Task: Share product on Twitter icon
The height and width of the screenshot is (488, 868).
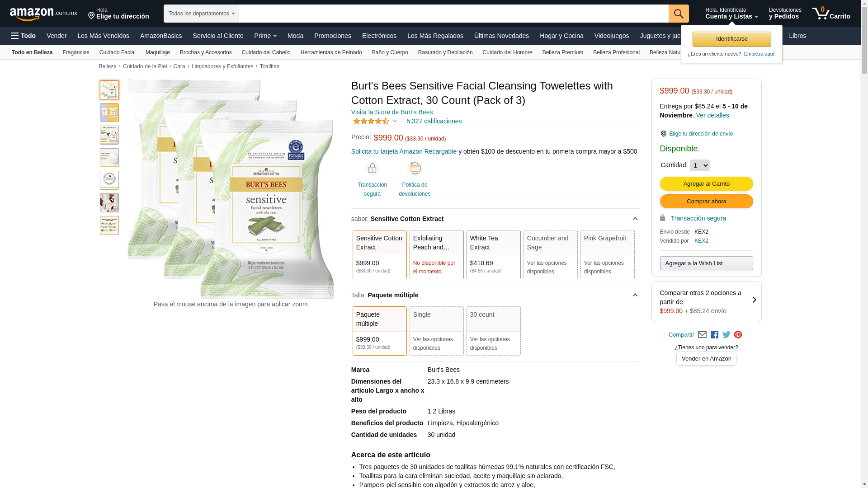Action: click(x=726, y=335)
